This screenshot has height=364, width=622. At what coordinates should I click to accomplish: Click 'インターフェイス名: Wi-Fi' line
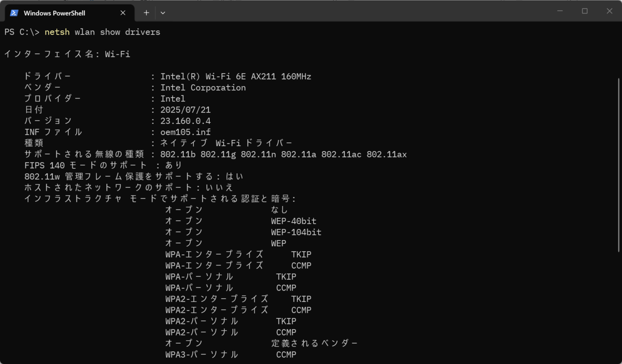click(67, 54)
